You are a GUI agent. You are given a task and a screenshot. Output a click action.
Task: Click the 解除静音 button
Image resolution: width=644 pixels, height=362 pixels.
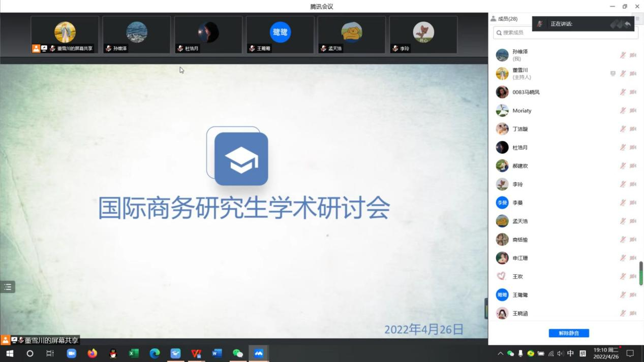click(x=569, y=333)
